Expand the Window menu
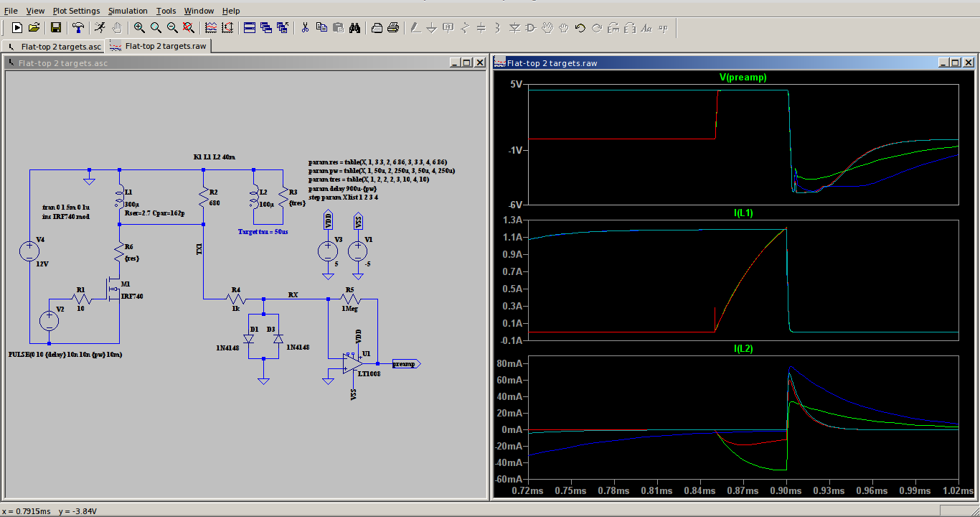Screen dimensions: 980x517 (x=199, y=11)
